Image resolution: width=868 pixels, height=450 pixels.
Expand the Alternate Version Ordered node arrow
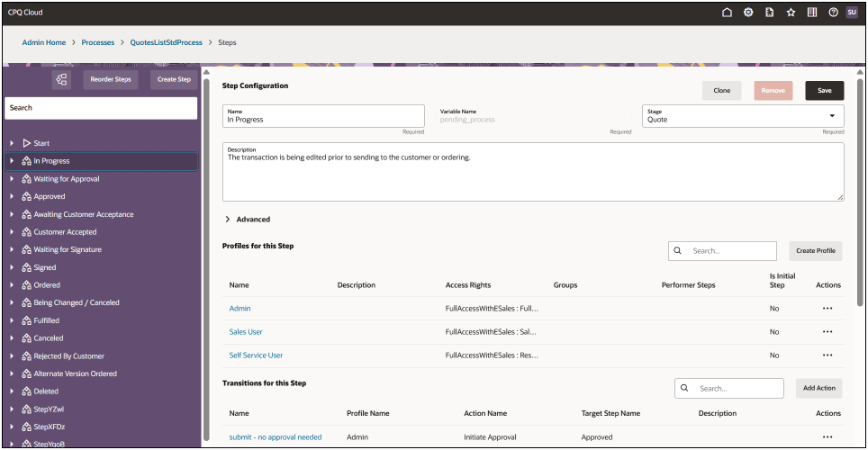(x=12, y=373)
